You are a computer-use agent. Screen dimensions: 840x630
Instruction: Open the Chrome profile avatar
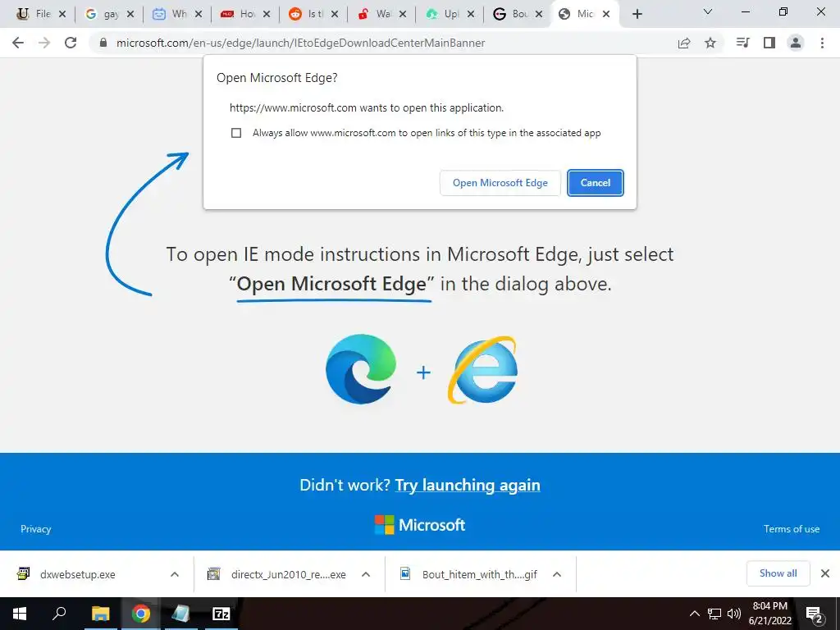point(796,43)
